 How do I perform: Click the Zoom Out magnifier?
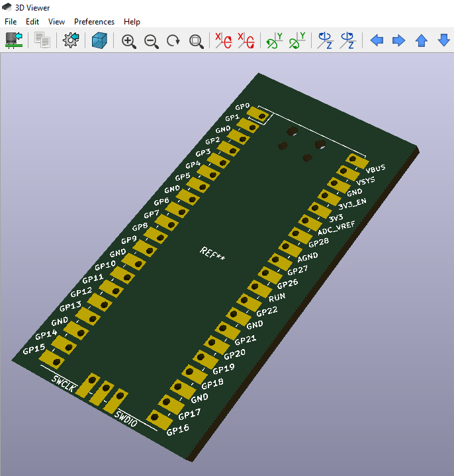[x=152, y=41]
